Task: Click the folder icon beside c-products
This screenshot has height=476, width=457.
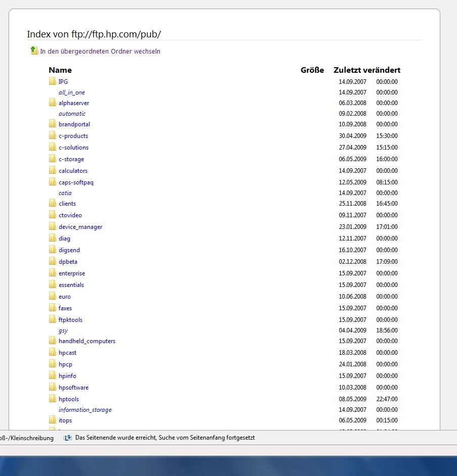Action: pos(53,135)
